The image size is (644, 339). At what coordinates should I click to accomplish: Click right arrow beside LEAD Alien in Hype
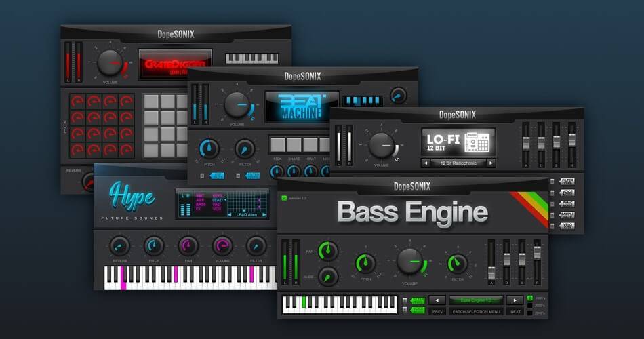point(264,214)
